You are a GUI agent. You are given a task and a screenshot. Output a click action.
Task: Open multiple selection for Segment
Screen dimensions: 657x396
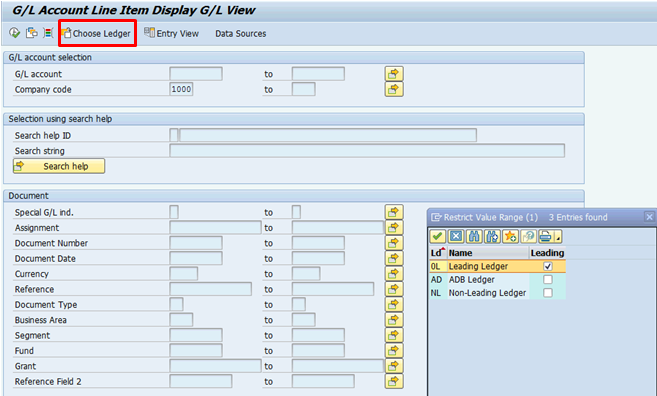point(394,335)
